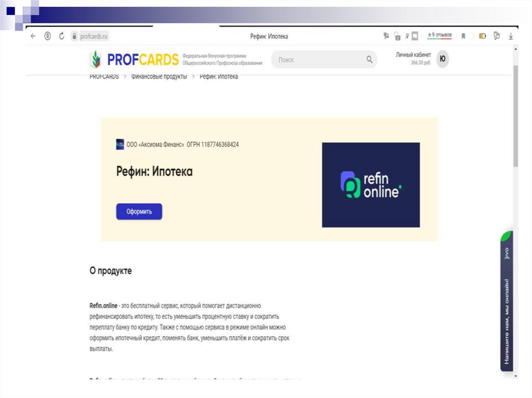This screenshot has width=532, height=398.
Task: Open the 9 отзывов site reviews link
Action: point(440,35)
